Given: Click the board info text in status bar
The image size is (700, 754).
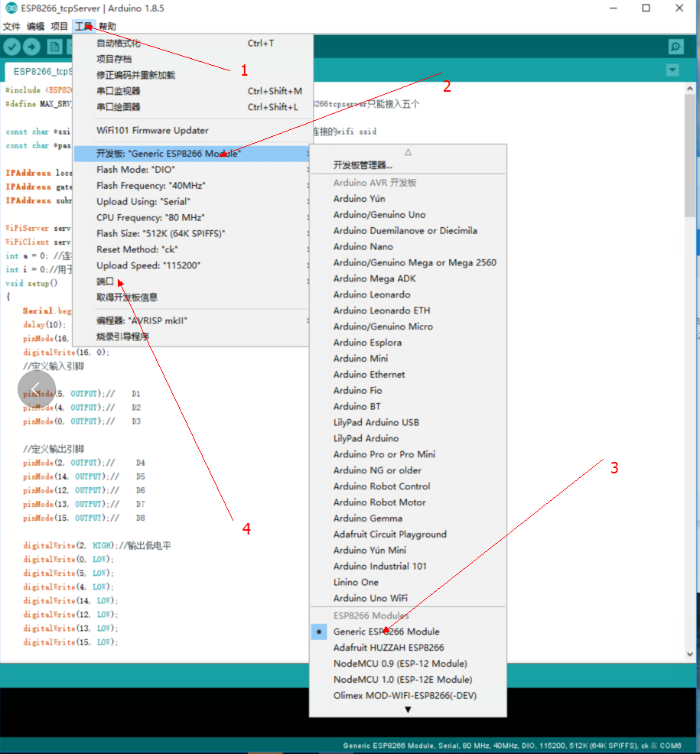Looking at the screenshot, I should pyautogui.click(x=512, y=746).
